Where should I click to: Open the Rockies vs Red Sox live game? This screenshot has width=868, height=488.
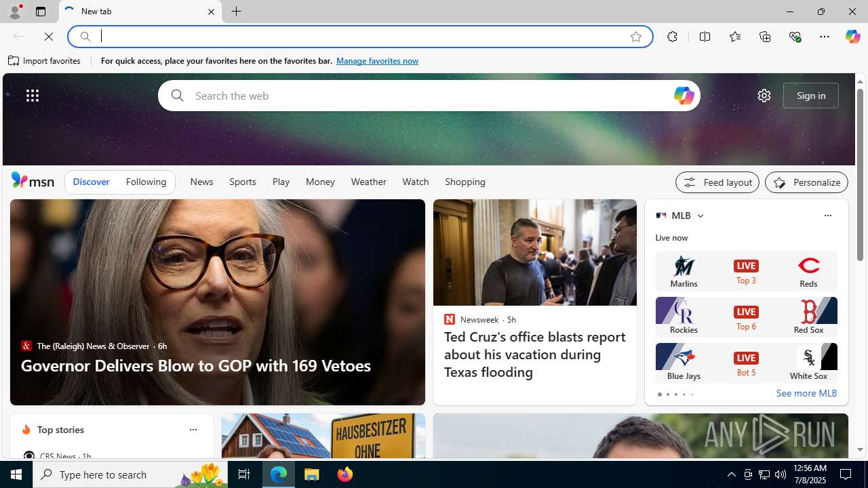click(746, 317)
